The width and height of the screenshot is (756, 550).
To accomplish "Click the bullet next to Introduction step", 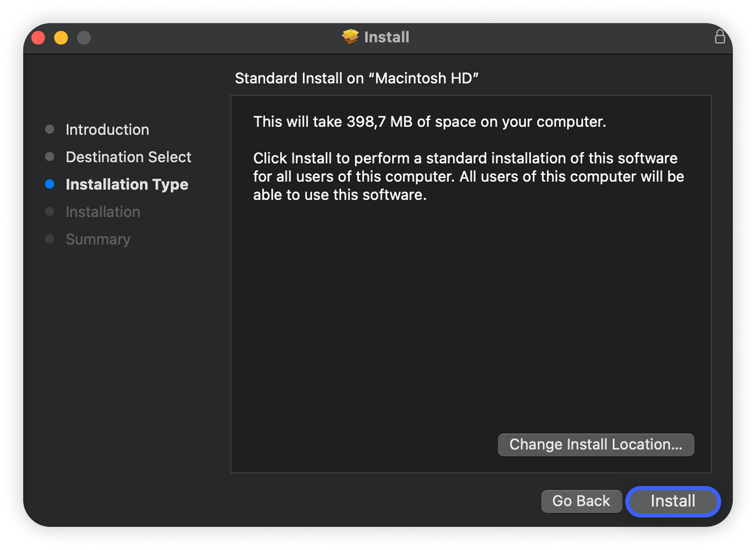I will pos(50,129).
